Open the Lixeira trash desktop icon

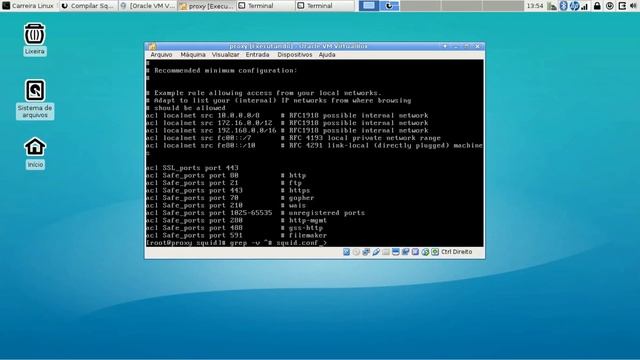pos(35,39)
